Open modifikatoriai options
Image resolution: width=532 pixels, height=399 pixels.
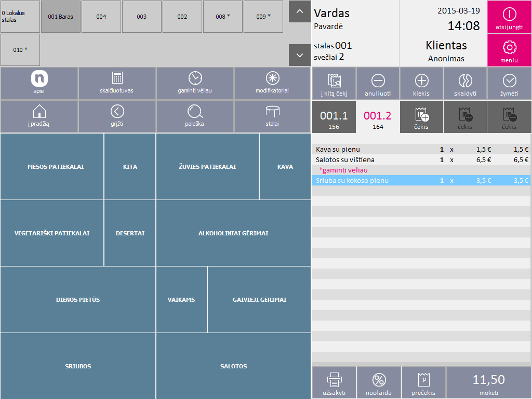[272, 83]
